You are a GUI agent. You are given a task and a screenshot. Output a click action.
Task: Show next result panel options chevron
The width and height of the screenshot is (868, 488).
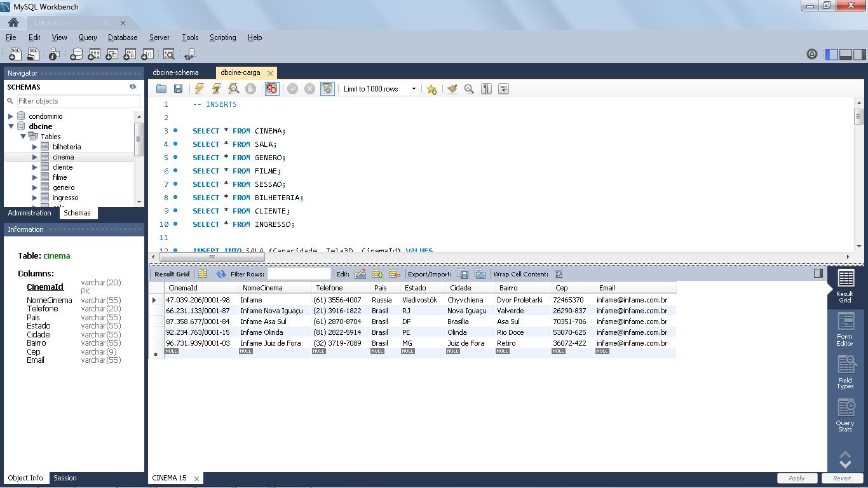pyautogui.click(x=845, y=464)
